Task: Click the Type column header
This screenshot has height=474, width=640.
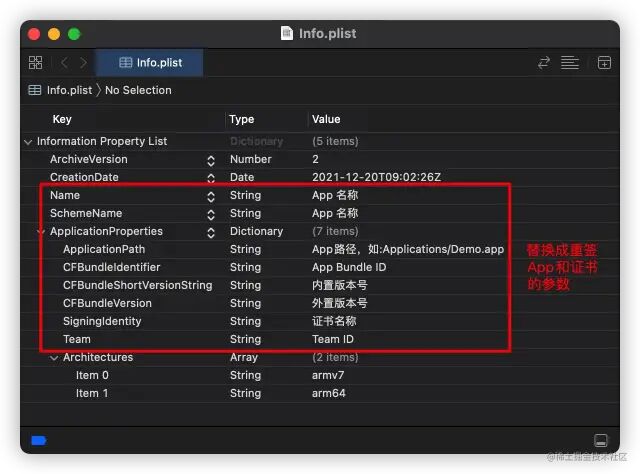Action: 241,119
